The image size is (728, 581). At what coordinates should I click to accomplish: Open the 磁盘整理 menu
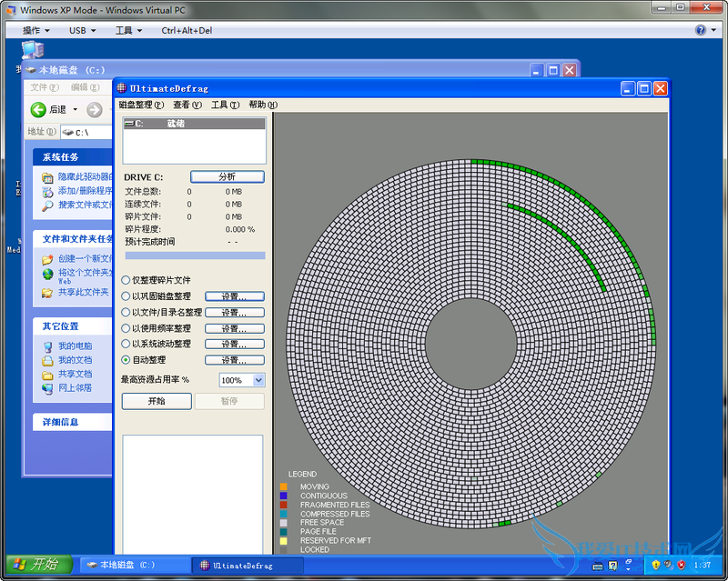[x=141, y=105]
